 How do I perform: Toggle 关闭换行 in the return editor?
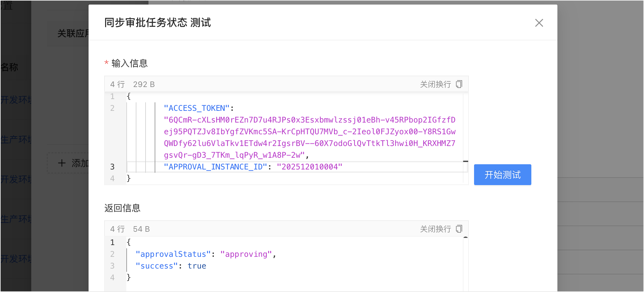[x=435, y=229]
